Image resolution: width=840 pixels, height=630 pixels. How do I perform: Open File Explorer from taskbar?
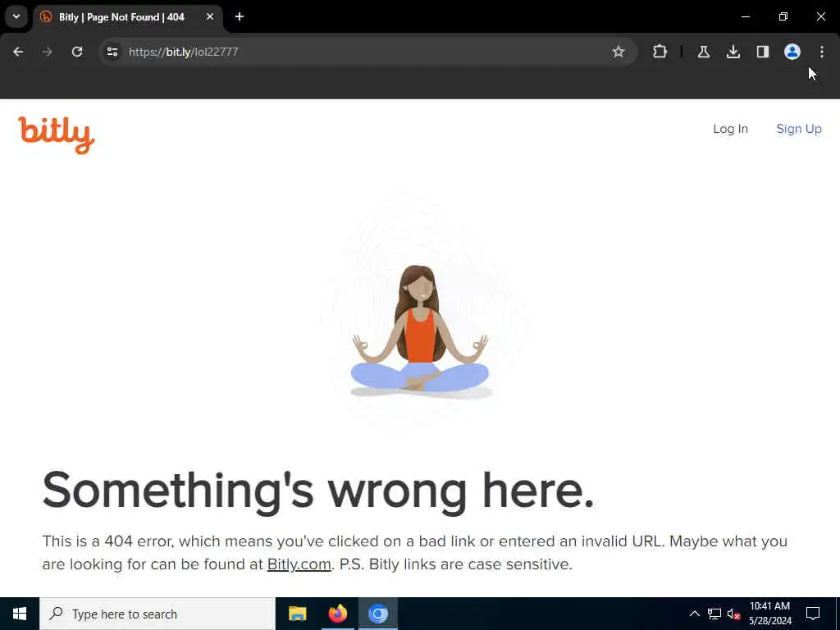tap(297, 614)
